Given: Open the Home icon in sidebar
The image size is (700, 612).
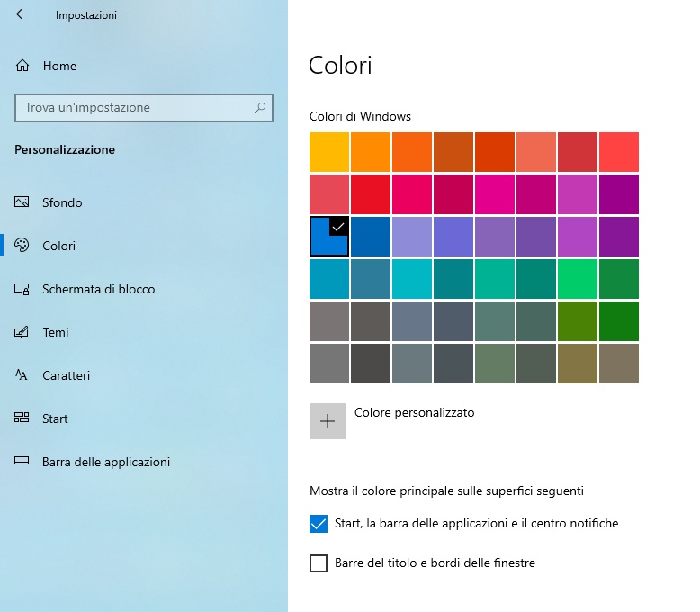Looking at the screenshot, I should [x=22, y=66].
